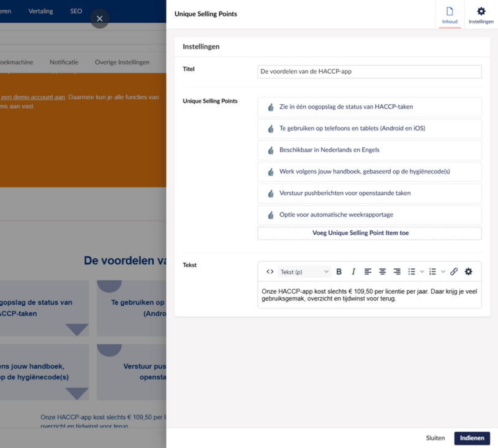Open the Inhoud tab
This screenshot has width=498, height=448.
pos(450,15)
